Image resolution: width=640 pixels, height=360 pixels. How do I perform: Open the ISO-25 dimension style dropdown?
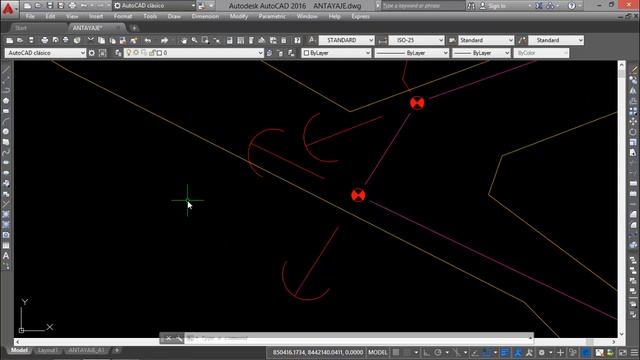click(416, 40)
